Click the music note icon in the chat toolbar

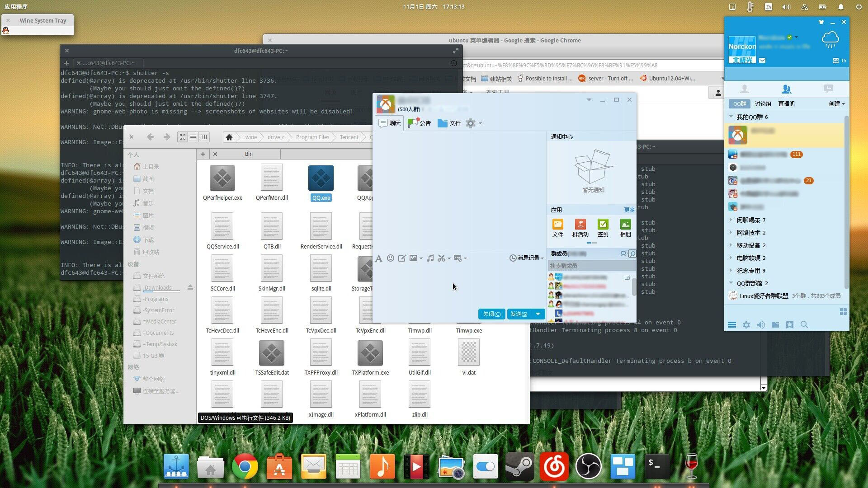(x=430, y=258)
